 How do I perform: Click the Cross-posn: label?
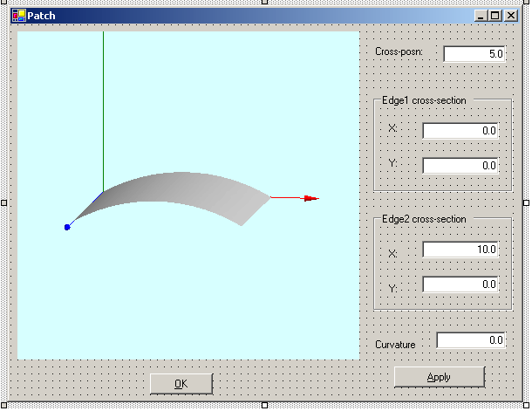pos(399,52)
